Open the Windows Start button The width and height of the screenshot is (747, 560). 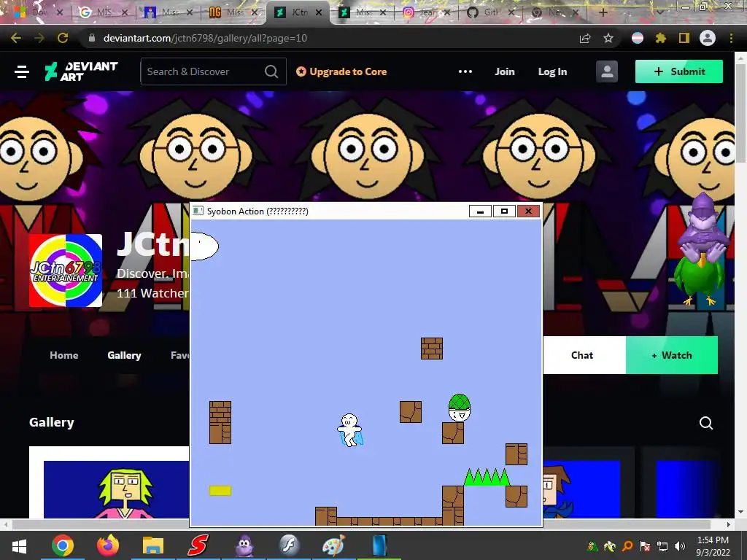point(19,545)
